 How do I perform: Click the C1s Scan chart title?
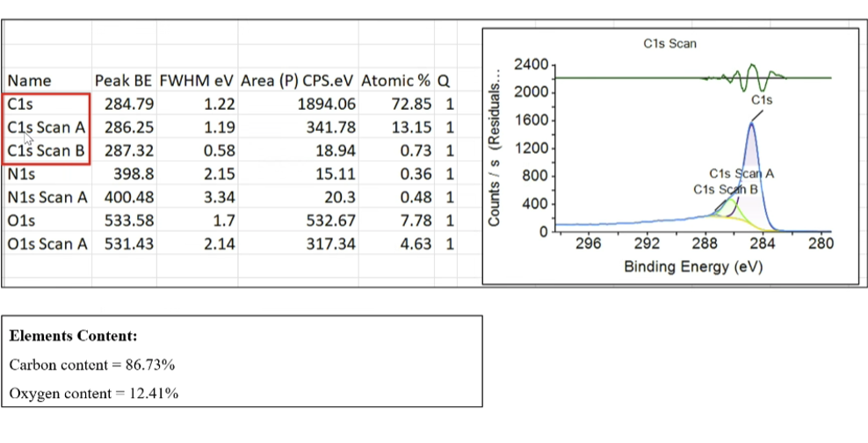[x=669, y=44]
